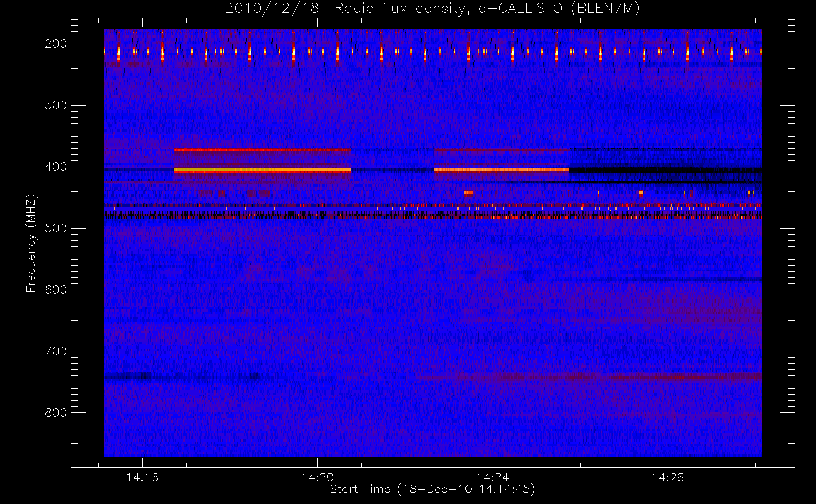Viewport: 816px width, 504px height.
Task: Click the "Frequency (MHz)" axis label
Action: (31, 243)
